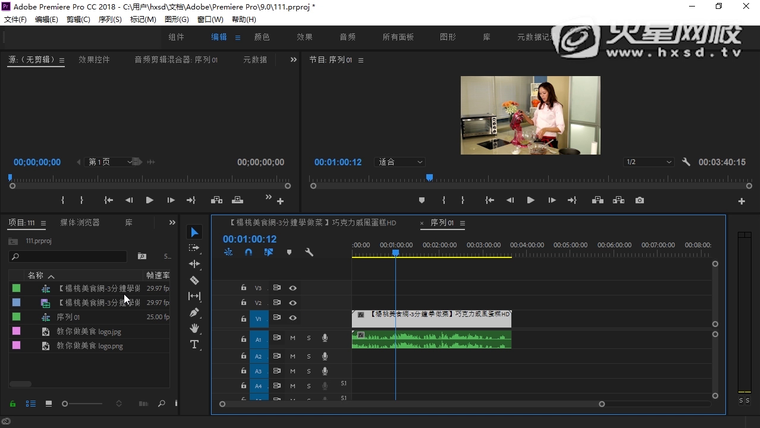Mute audio track A1

[x=292, y=339]
